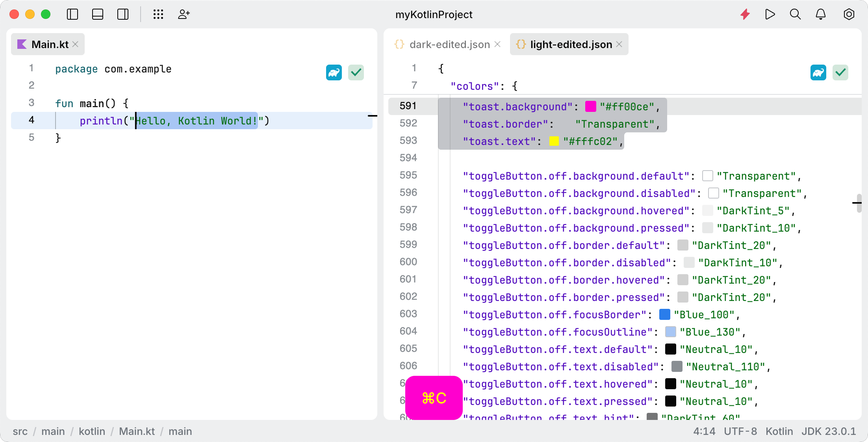Toggle the right panel visibility
This screenshot has width=868, height=442.
(122, 14)
